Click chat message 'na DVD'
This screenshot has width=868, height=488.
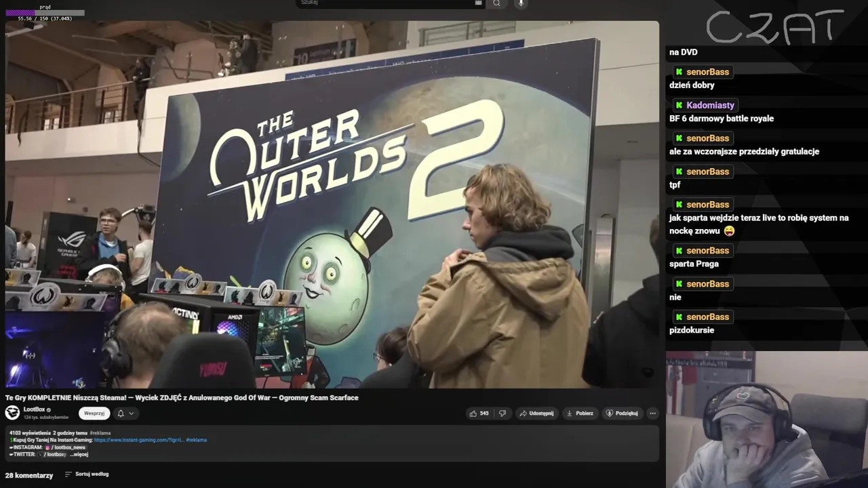tap(683, 52)
